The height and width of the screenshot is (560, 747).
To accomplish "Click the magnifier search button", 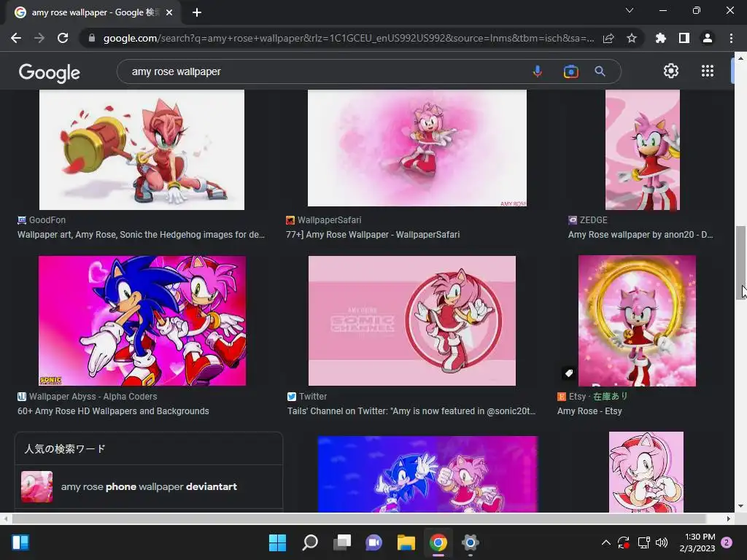I will pos(600,71).
